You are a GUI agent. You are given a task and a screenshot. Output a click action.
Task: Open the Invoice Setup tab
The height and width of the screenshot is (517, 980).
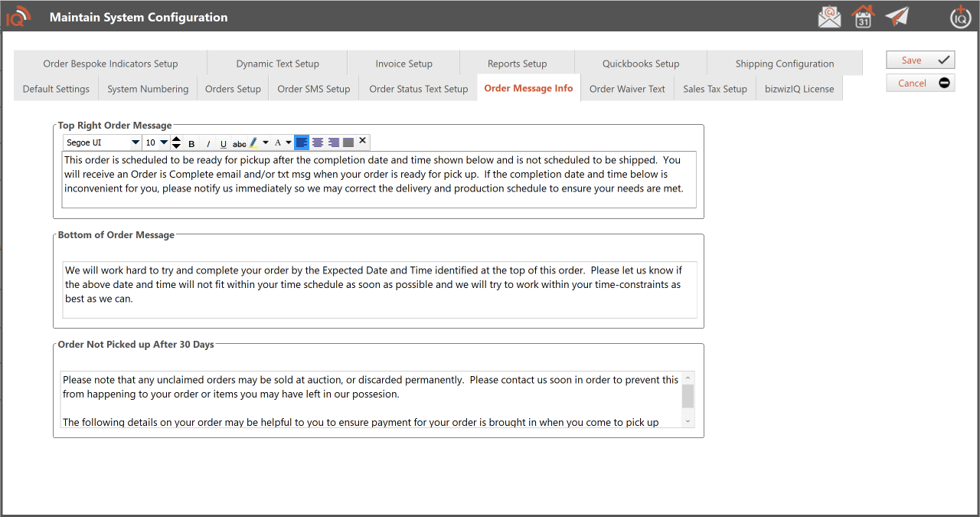(x=403, y=64)
